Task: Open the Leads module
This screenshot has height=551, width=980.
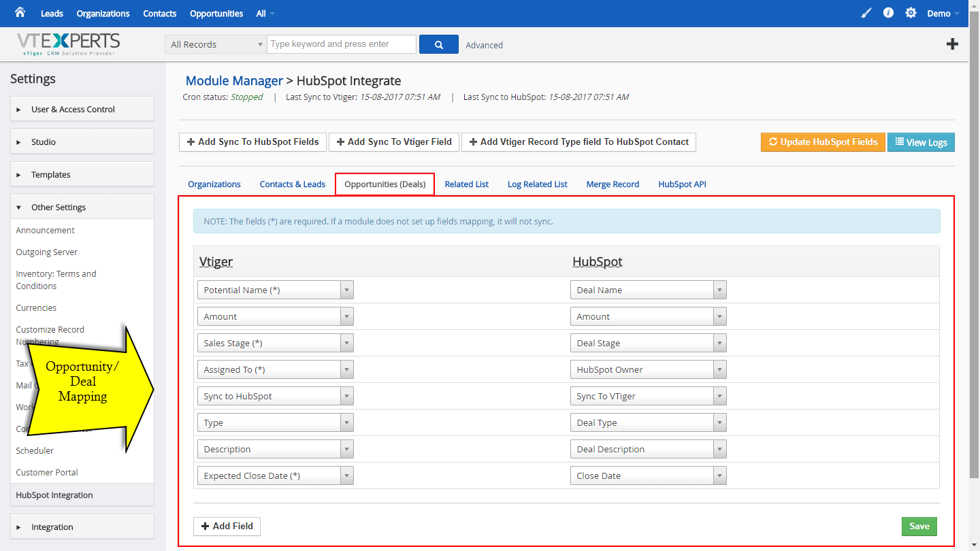Action: pos(52,14)
